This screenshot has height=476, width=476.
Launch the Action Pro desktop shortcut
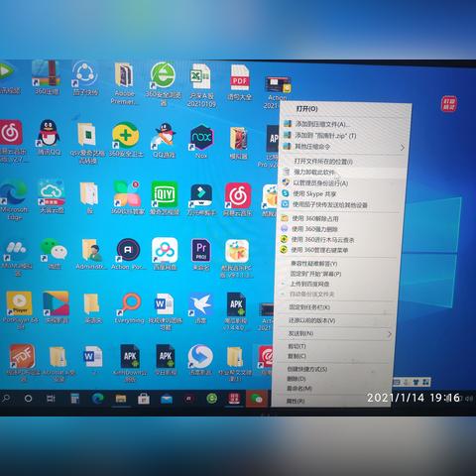pos(128,250)
